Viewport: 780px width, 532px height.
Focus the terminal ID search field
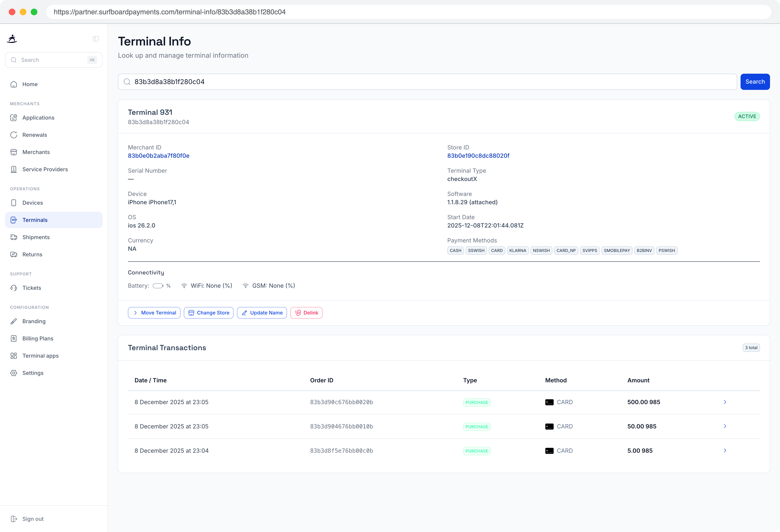point(427,82)
